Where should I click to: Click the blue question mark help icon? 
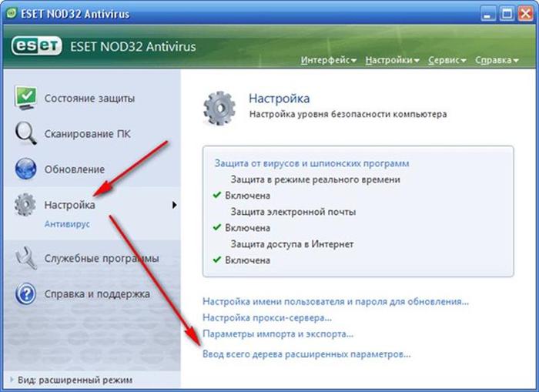pos(25,294)
